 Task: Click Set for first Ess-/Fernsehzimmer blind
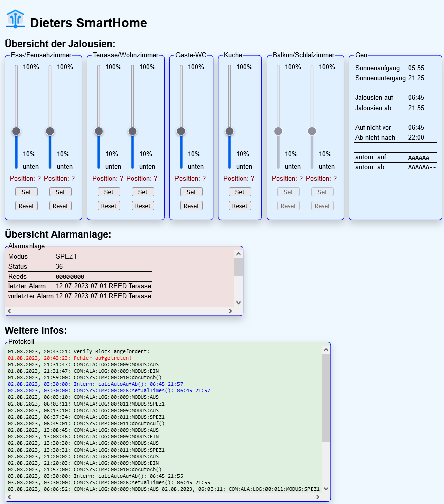click(x=26, y=192)
